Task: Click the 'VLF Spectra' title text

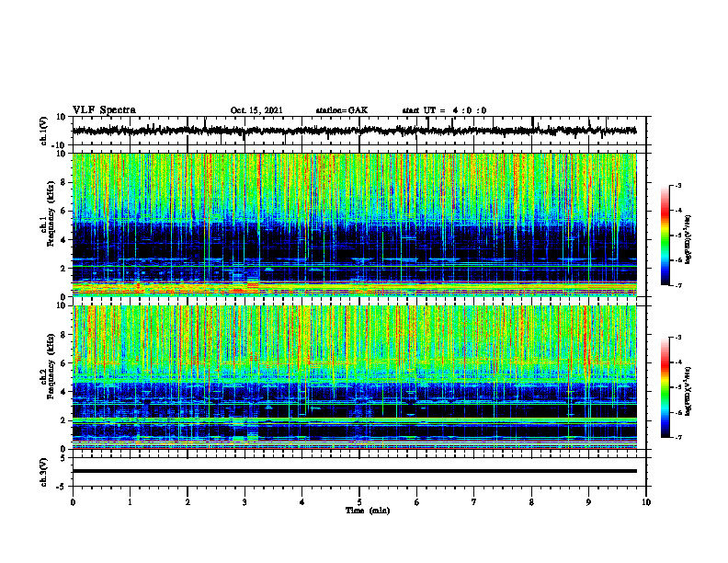Action: pyautogui.click(x=104, y=109)
